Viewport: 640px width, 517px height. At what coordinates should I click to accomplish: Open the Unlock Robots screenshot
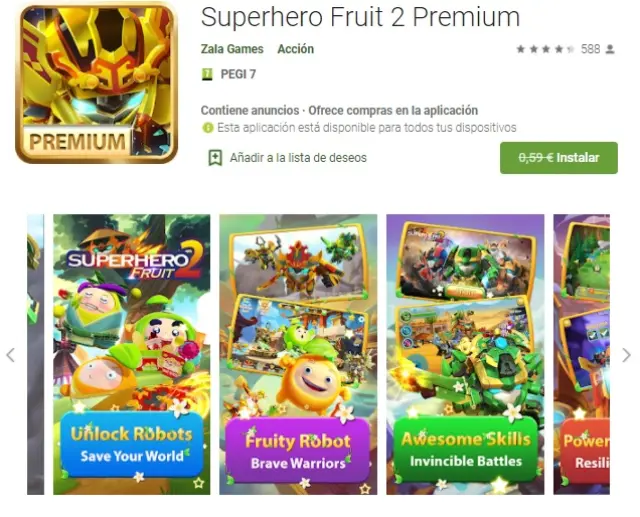[131, 354]
